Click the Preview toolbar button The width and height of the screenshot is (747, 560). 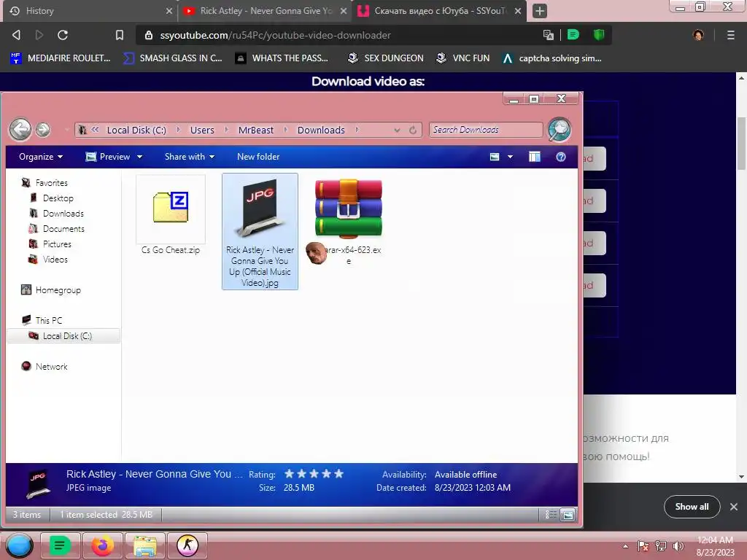coord(109,157)
